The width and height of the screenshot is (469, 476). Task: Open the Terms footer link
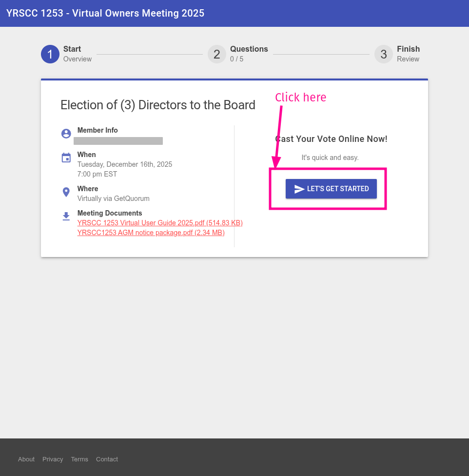click(x=79, y=459)
